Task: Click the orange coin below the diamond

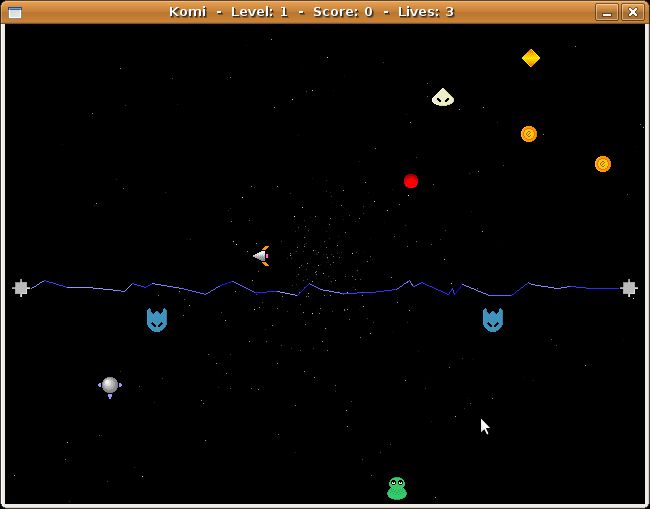Action: click(529, 134)
